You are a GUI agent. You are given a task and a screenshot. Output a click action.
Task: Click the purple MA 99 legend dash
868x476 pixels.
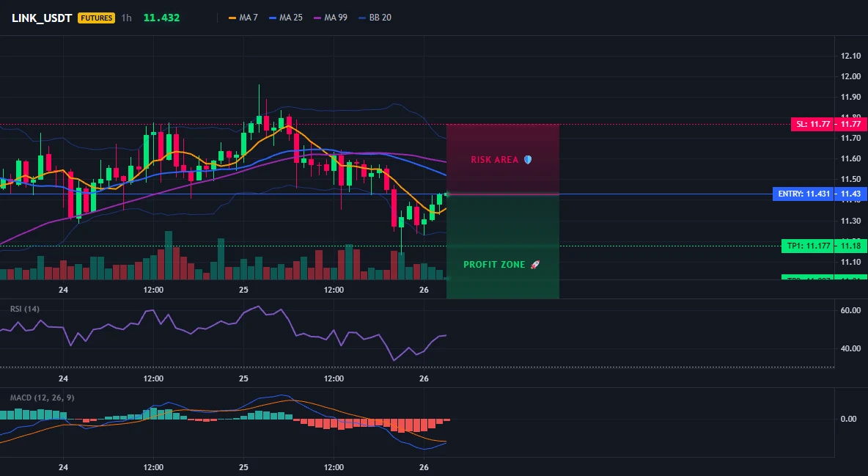point(317,18)
